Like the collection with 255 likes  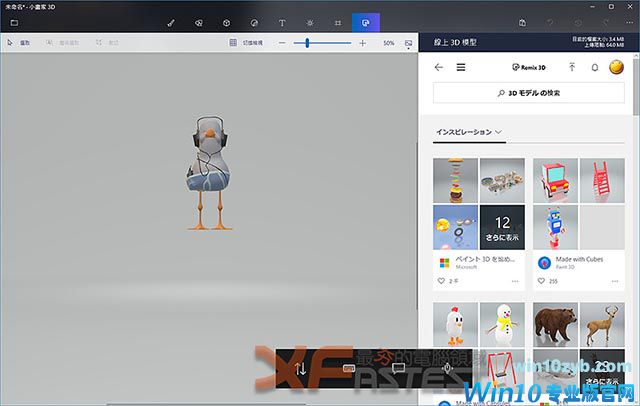pos(541,281)
